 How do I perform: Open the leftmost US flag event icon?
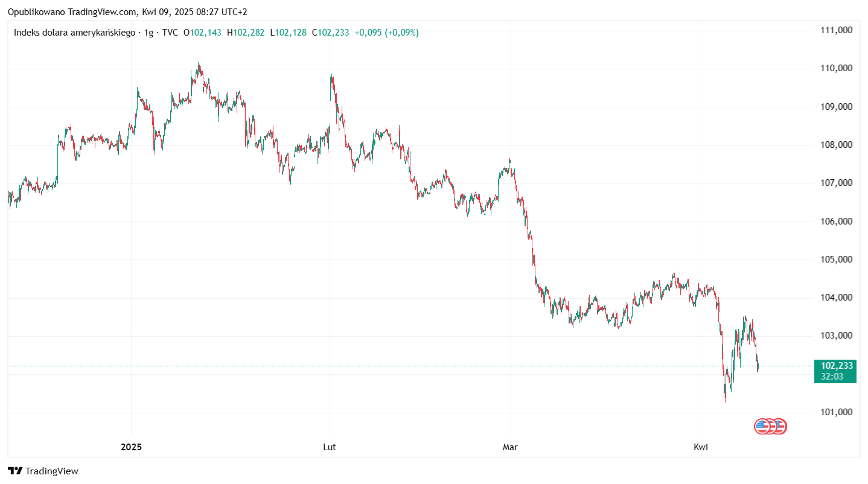[x=762, y=427]
